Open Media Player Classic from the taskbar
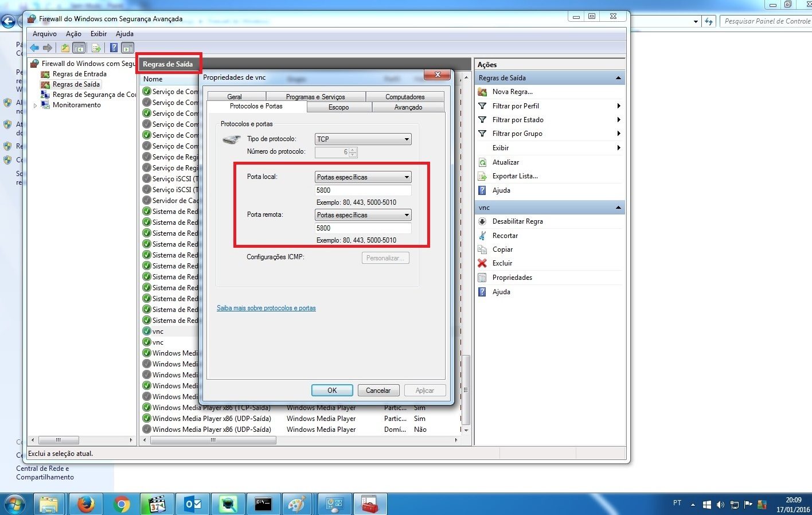This screenshot has height=515, width=812. click(x=157, y=504)
